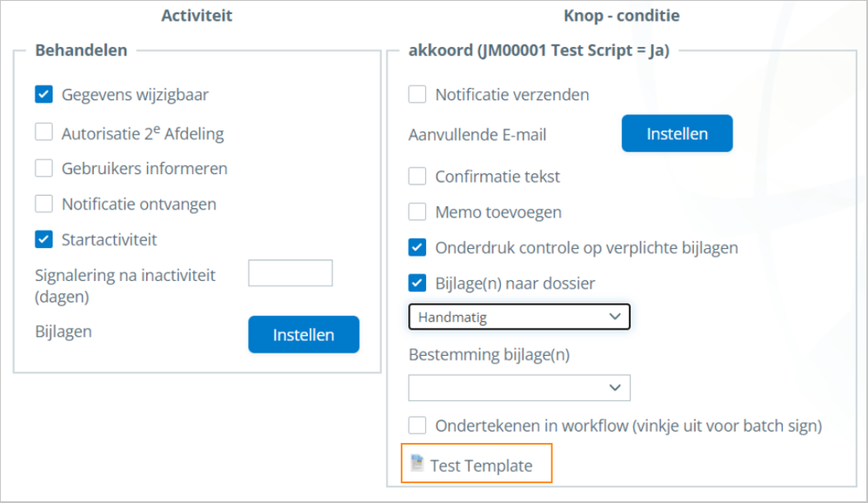Open the Handmatig dropdown
This screenshot has width=868, height=503.
518,317
